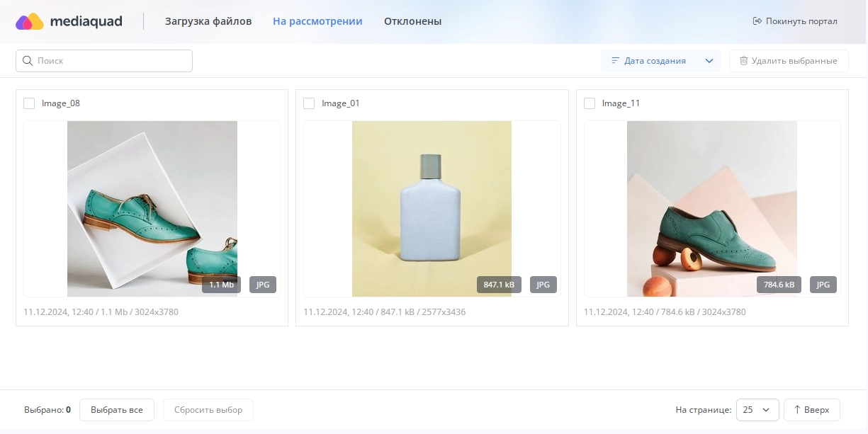Click the JPG badge on Image_08
The height and width of the screenshot is (434, 868).
coord(263,285)
